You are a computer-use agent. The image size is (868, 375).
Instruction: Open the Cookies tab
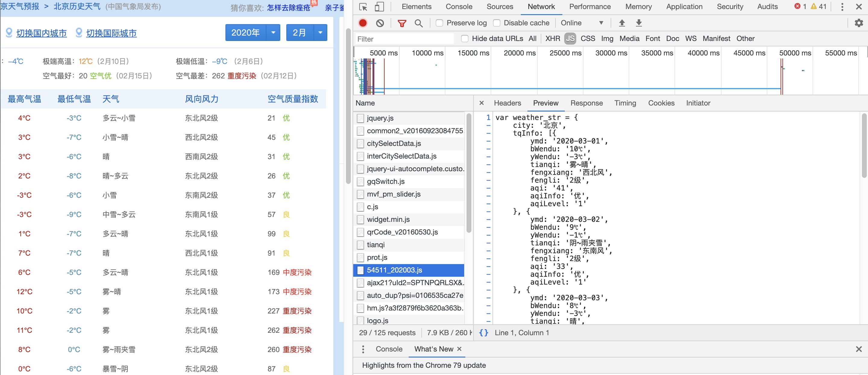tap(661, 103)
